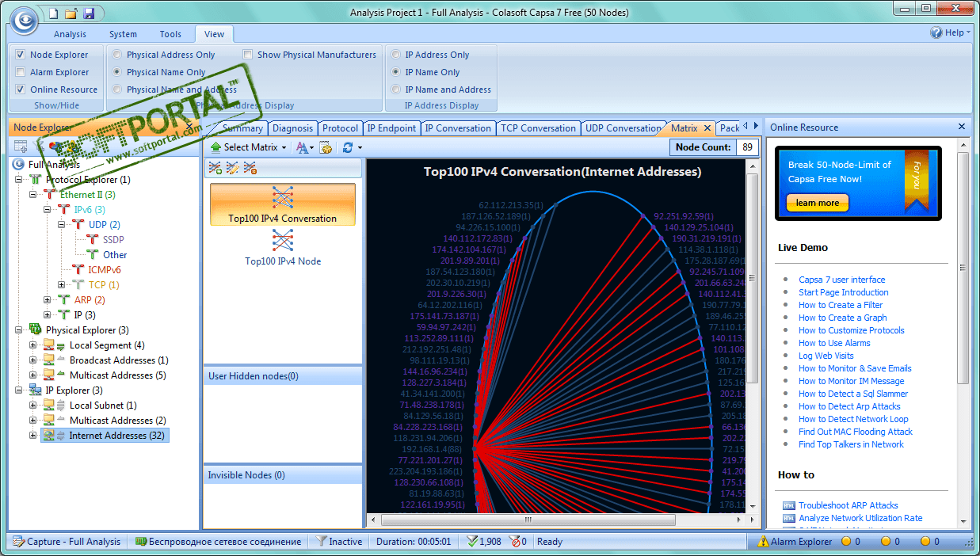This screenshot has height=556, width=980.
Task: Click the network adapter icon in status bar
Action: click(x=141, y=542)
